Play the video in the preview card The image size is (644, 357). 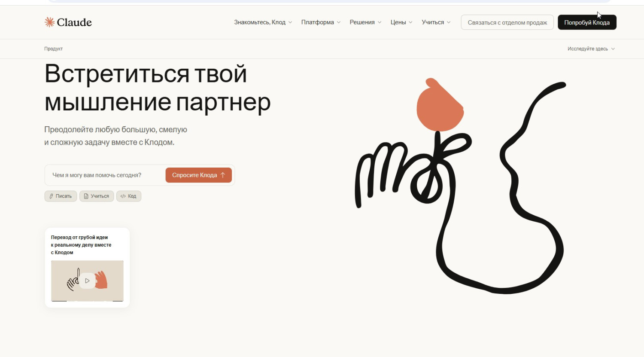coord(87,281)
